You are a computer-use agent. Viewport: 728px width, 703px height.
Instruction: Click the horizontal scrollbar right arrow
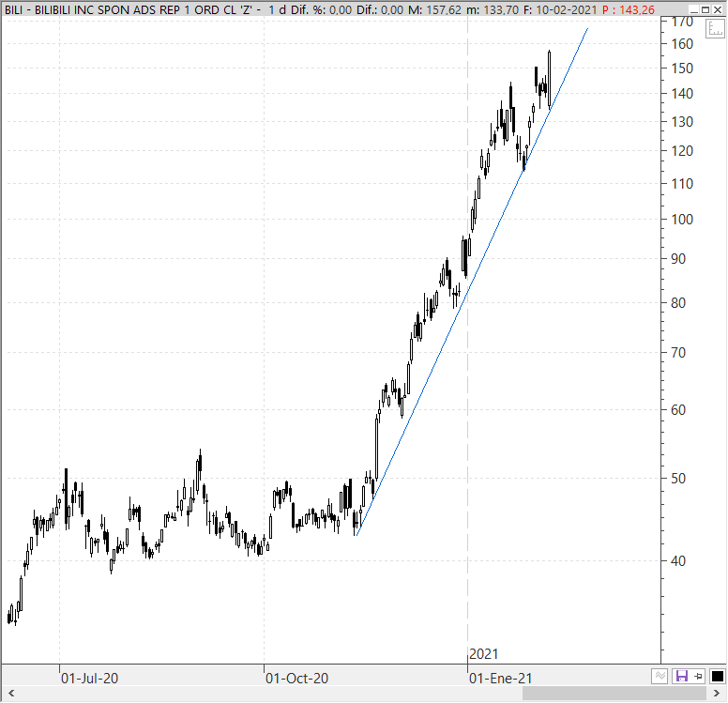[717, 694]
